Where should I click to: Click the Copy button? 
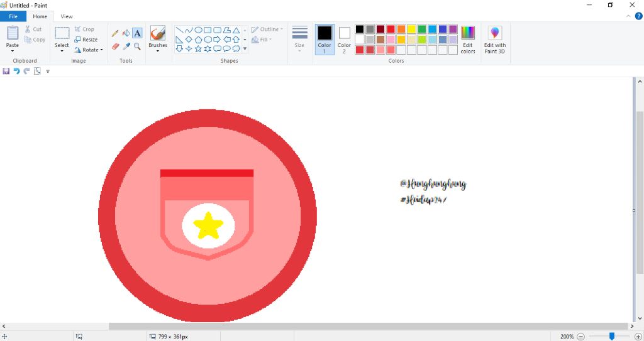click(35, 40)
